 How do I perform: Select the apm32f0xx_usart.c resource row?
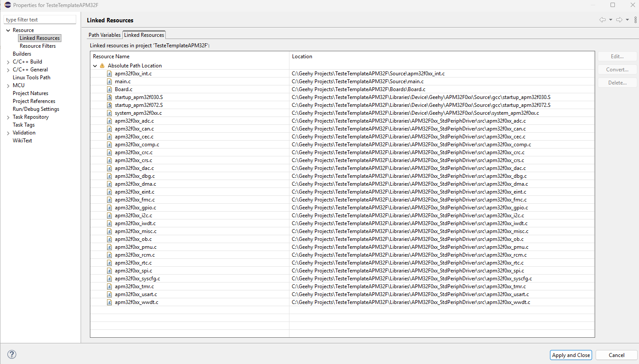[x=136, y=294]
